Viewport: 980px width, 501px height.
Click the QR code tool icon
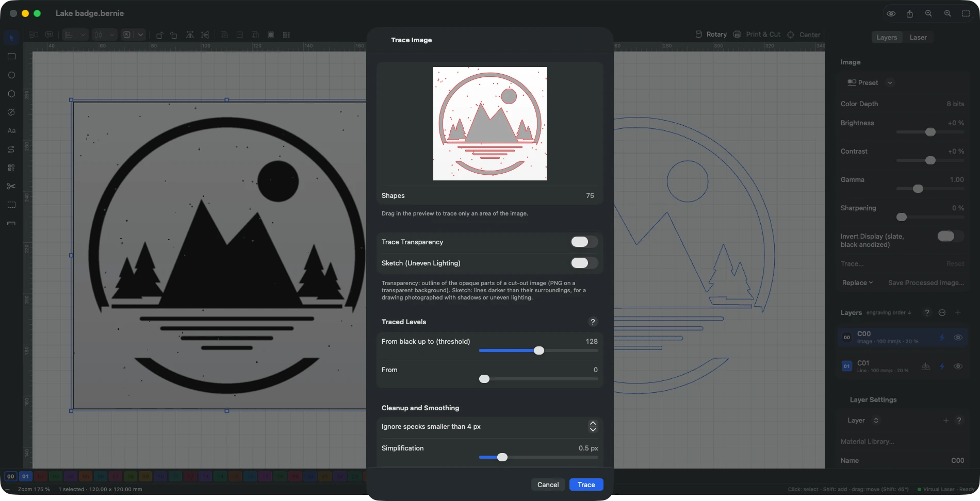coord(11,168)
